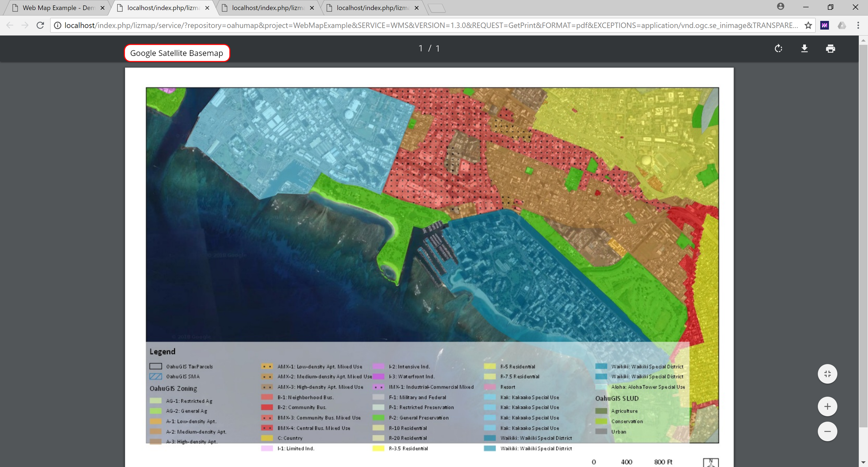The image size is (868, 467).
Task: Click the page number indicator
Action: (x=429, y=49)
